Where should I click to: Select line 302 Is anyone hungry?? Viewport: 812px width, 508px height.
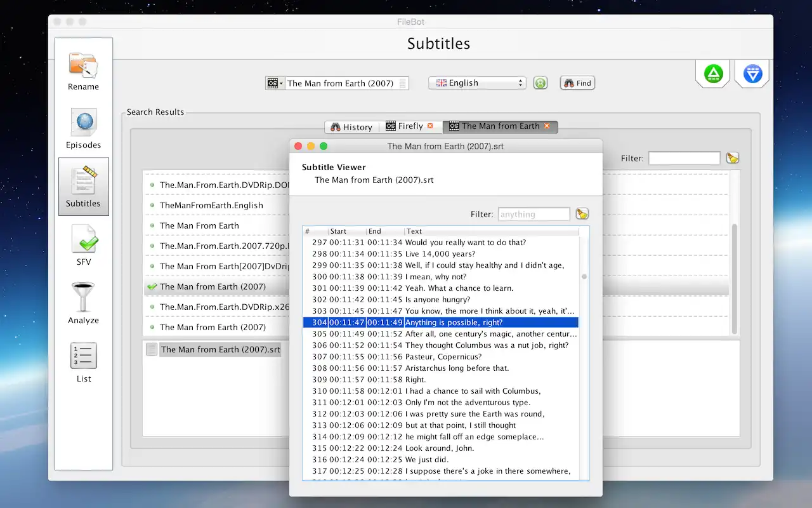coord(441,300)
